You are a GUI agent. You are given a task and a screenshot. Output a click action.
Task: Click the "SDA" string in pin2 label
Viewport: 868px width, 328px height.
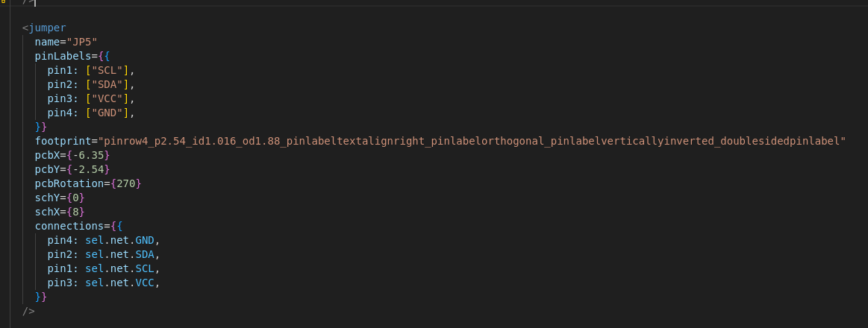(x=107, y=84)
